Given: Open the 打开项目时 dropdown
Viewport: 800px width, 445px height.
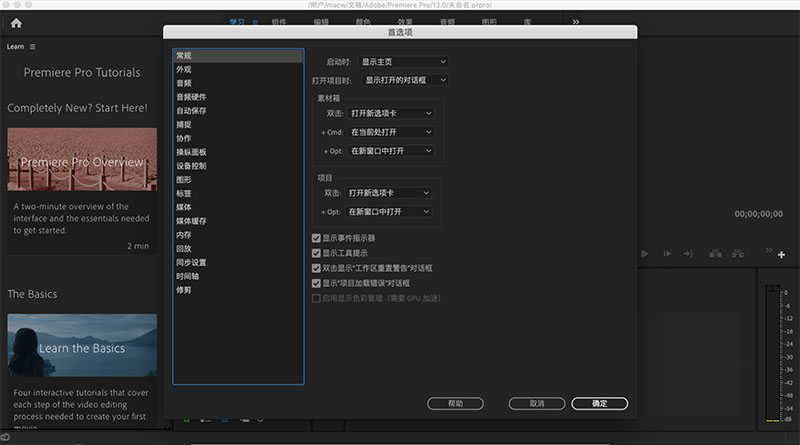Looking at the screenshot, I should (405, 80).
